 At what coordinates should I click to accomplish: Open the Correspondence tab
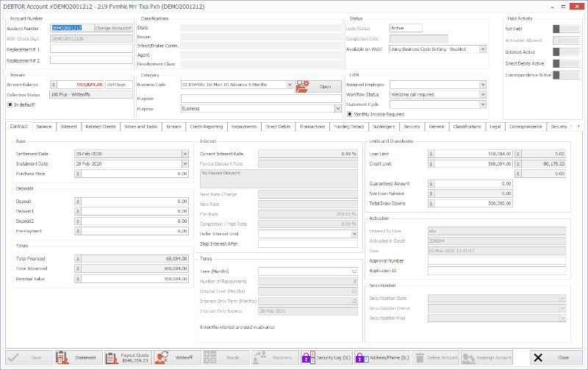click(526, 127)
